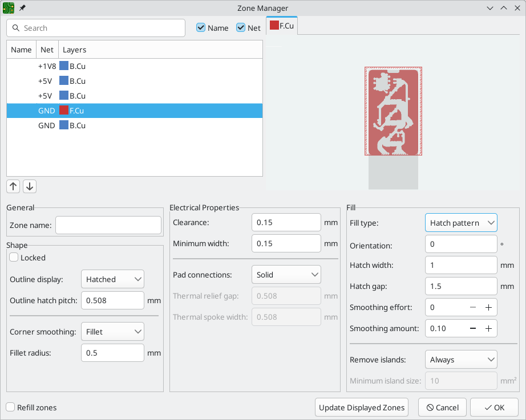Decrease smoothing amount with minus button

(472, 328)
